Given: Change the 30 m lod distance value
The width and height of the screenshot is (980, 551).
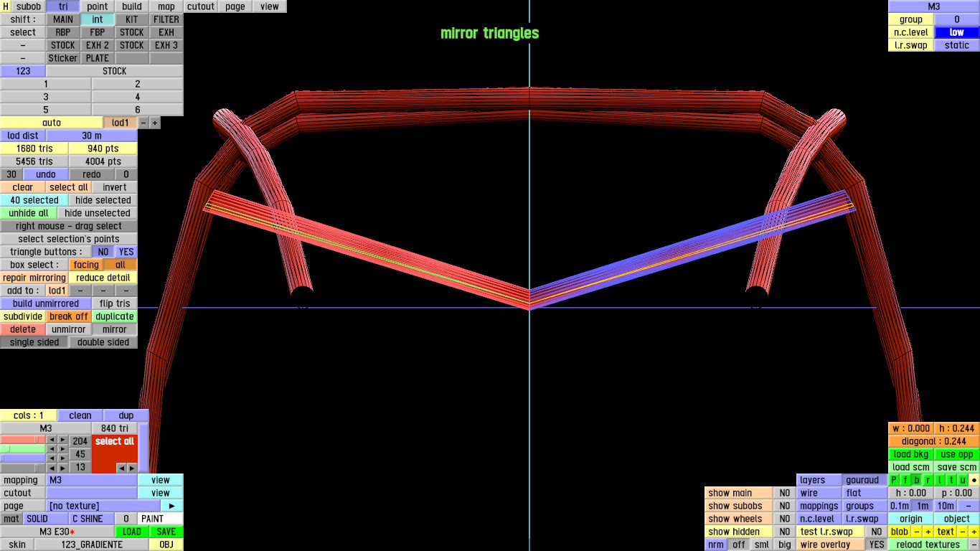Looking at the screenshot, I should point(91,136).
